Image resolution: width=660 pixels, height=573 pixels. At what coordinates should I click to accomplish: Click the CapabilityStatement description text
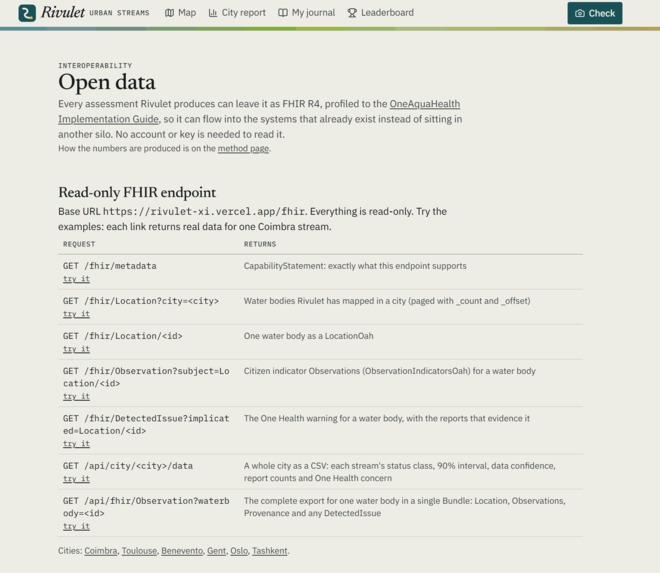[355, 266]
